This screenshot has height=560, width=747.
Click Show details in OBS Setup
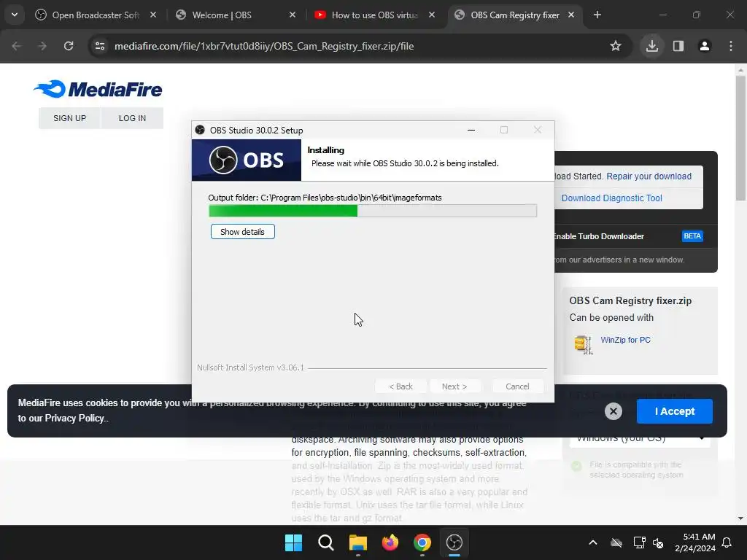(x=242, y=232)
